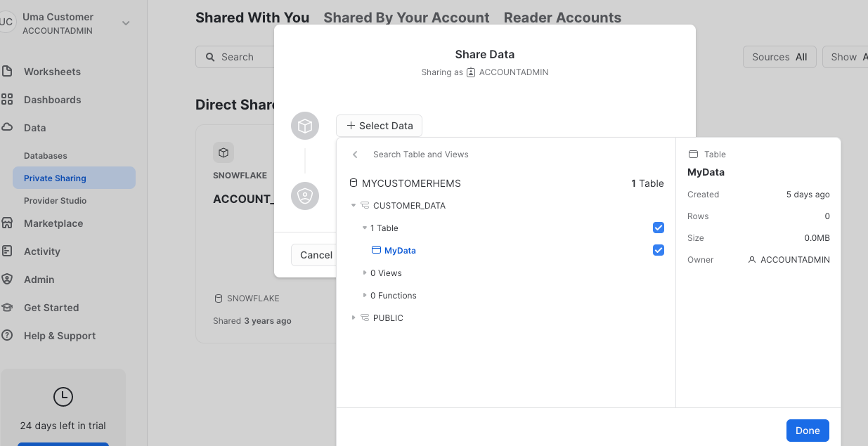Image resolution: width=868 pixels, height=446 pixels.
Task: Click the MyData title in details pane
Action: (706, 172)
